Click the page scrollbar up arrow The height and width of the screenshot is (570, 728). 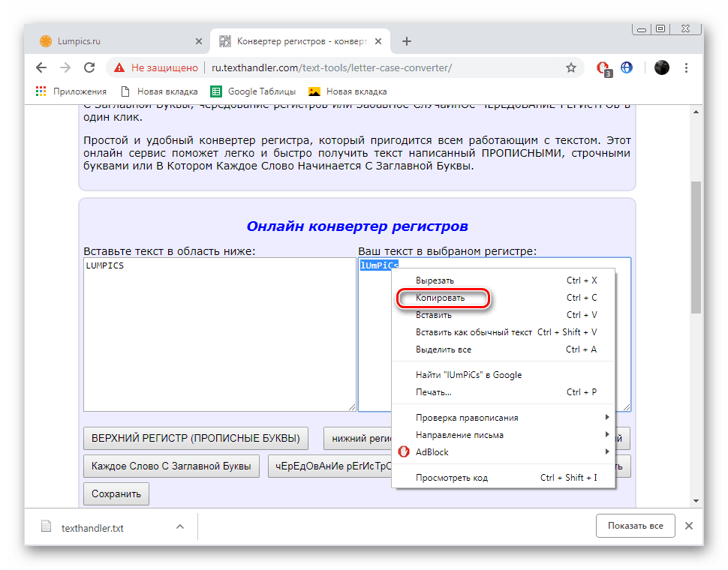696,112
